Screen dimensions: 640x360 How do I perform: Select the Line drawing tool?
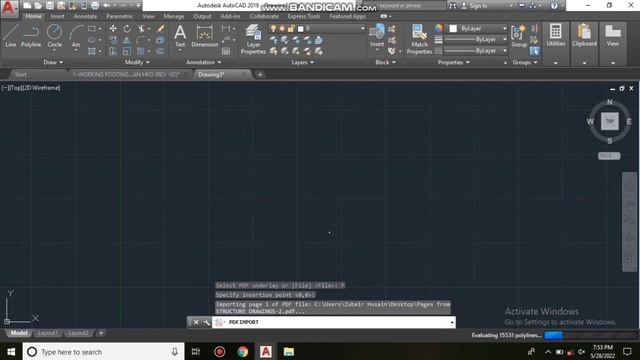pyautogui.click(x=11, y=36)
